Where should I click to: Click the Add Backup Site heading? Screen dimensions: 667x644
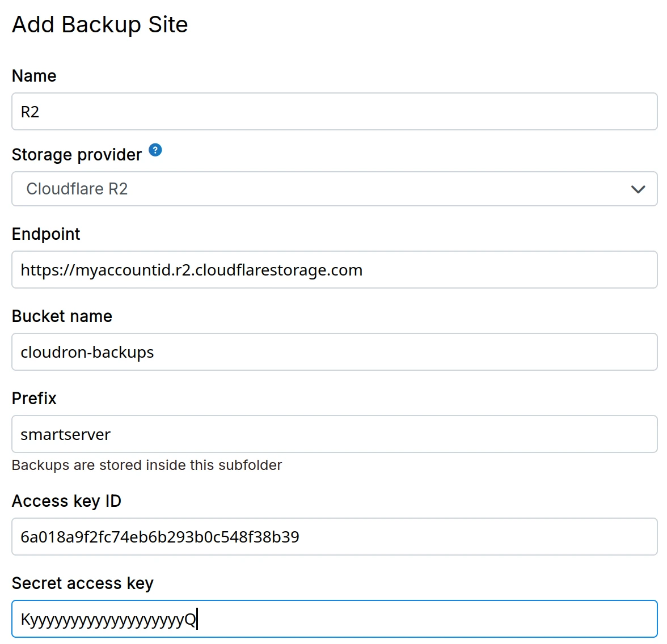point(100,24)
